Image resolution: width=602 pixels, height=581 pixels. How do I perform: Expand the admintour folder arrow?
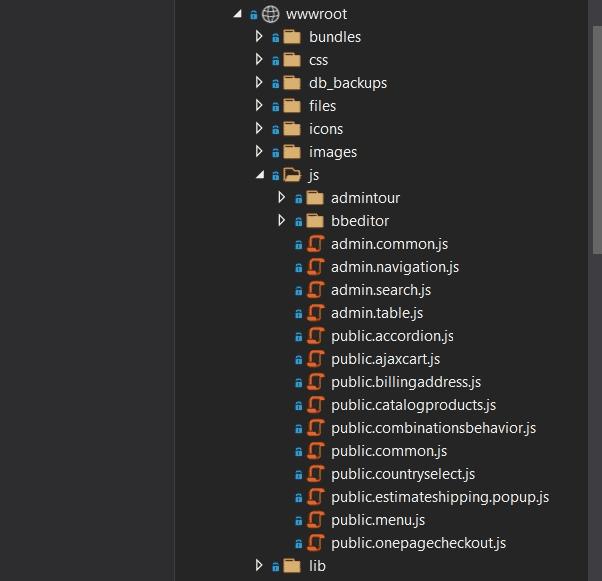pos(281,197)
